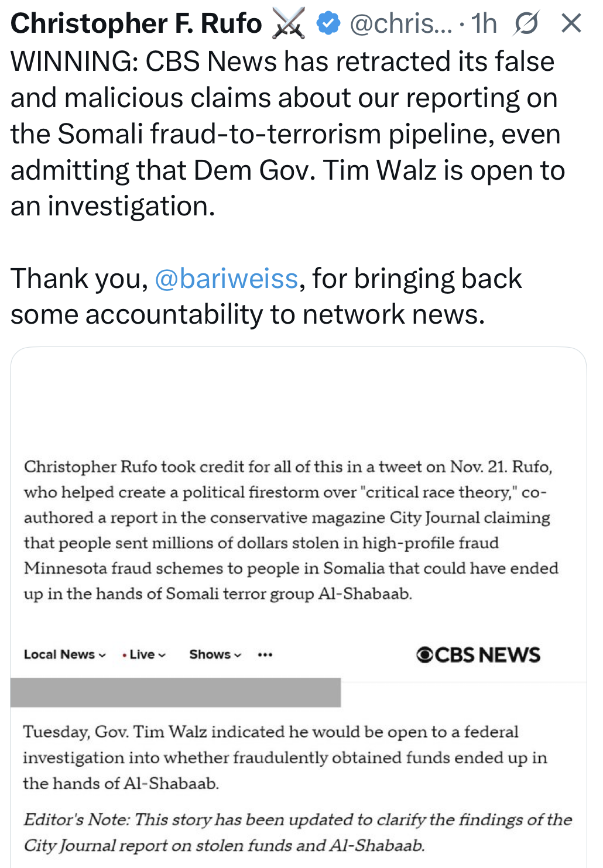
Task: Close the post with the X icon
Action: pos(571,24)
